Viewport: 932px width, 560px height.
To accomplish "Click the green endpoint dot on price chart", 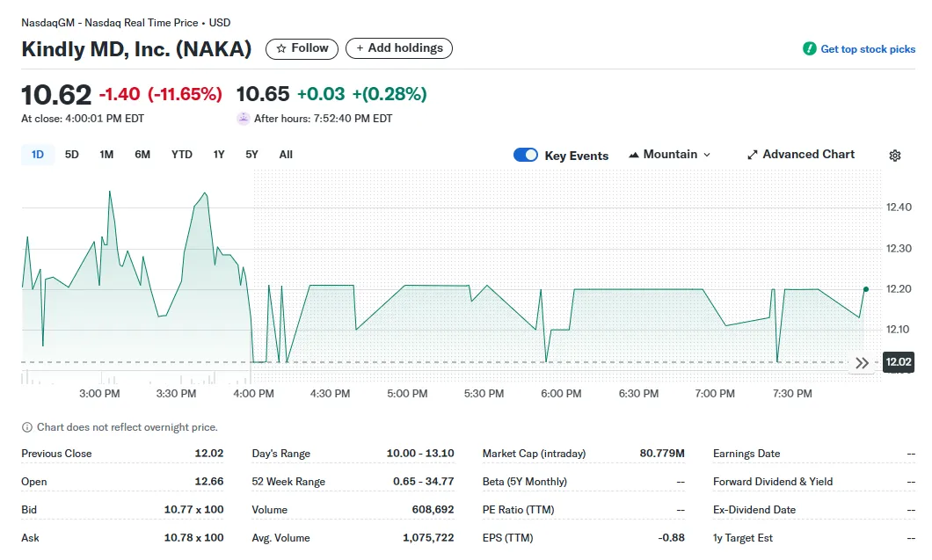I will click(866, 289).
